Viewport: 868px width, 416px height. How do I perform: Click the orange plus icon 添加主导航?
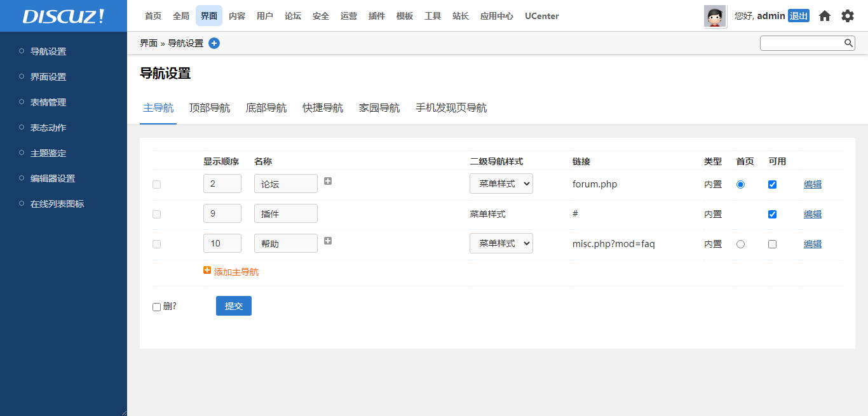point(207,270)
